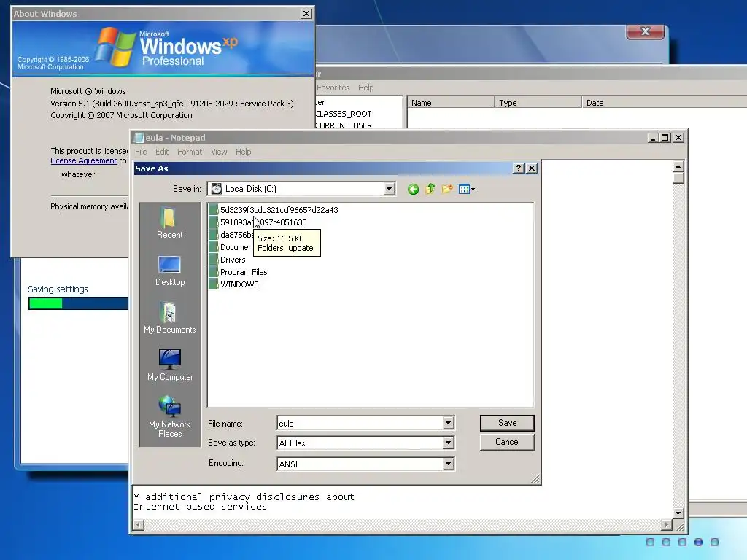Select the folder starting with 591093a
This screenshot has height=560, width=747.
[x=258, y=222]
